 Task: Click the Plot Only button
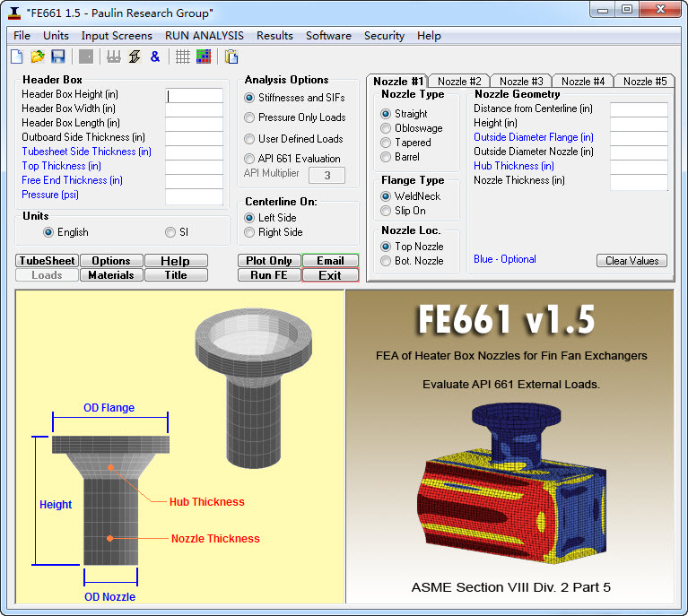pyautogui.click(x=269, y=261)
